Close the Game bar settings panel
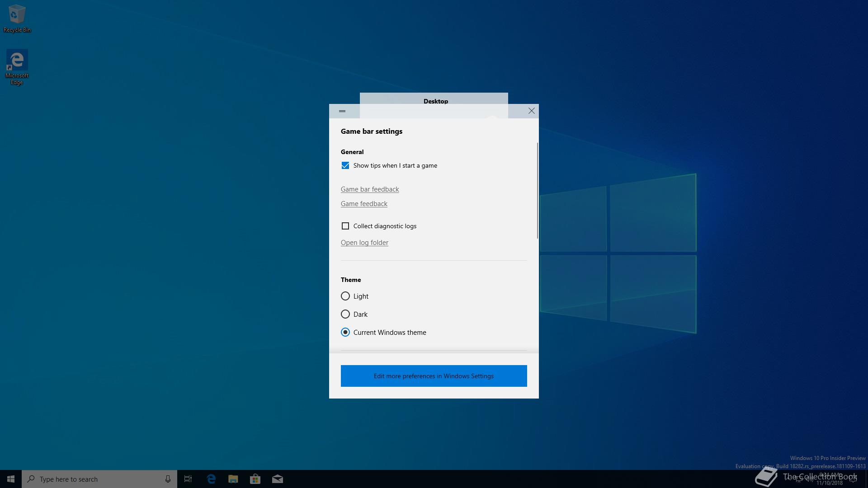This screenshot has width=868, height=488. (532, 111)
